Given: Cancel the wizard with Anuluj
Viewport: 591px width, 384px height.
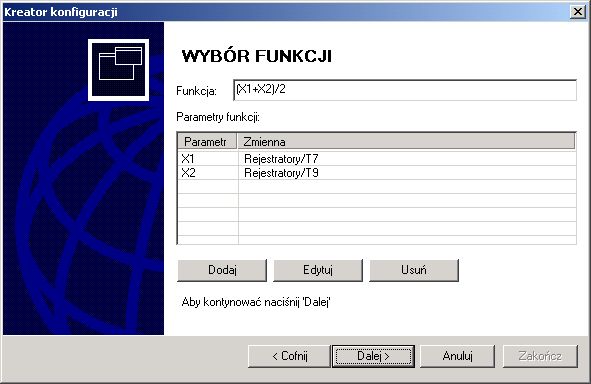Looking at the screenshot, I should (457, 356).
